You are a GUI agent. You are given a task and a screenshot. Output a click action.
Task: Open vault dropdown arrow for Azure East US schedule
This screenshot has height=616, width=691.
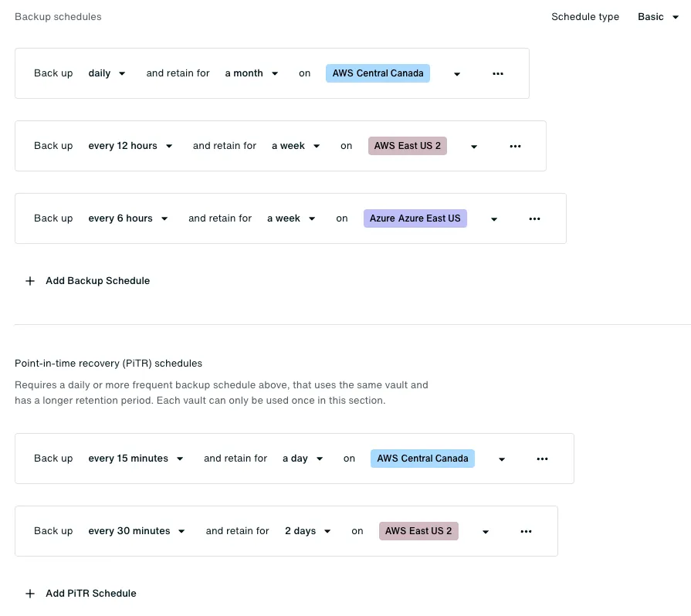tap(494, 219)
